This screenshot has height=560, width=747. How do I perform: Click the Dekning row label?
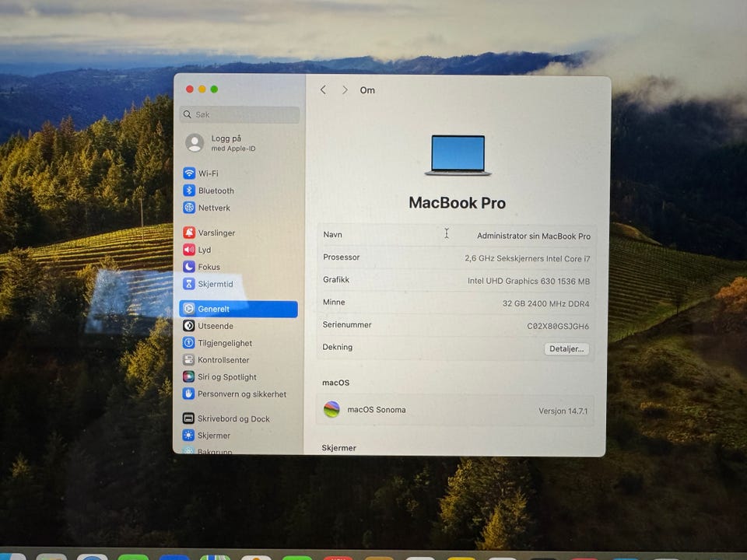click(337, 347)
